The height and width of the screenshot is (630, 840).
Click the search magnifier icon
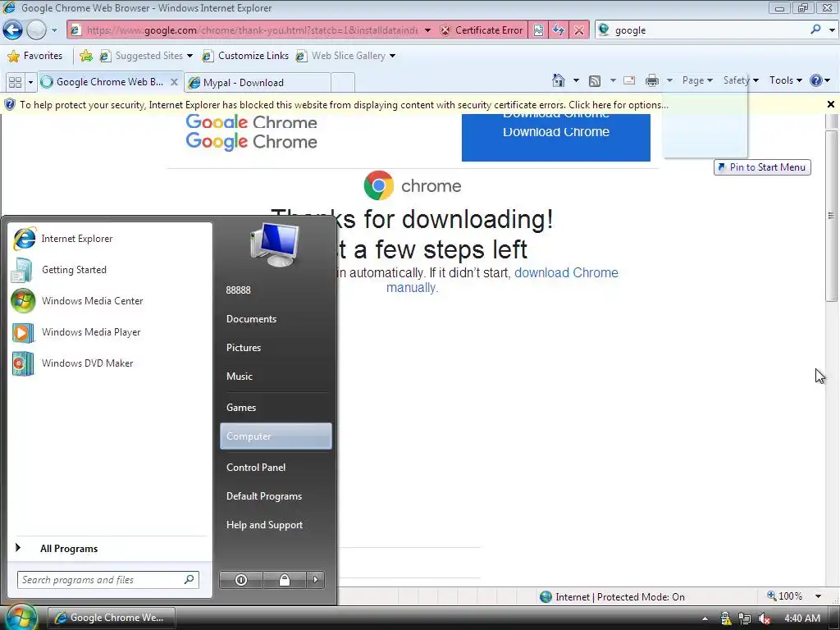click(816, 30)
